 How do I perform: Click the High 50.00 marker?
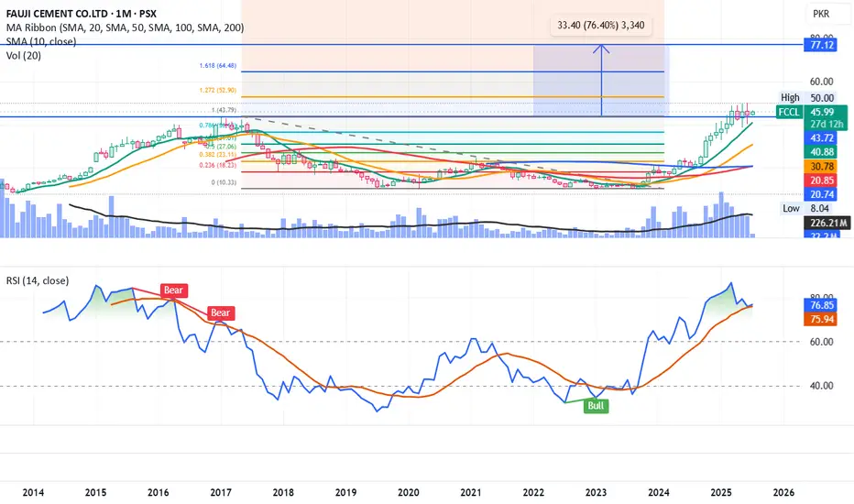[x=807, y=97]
